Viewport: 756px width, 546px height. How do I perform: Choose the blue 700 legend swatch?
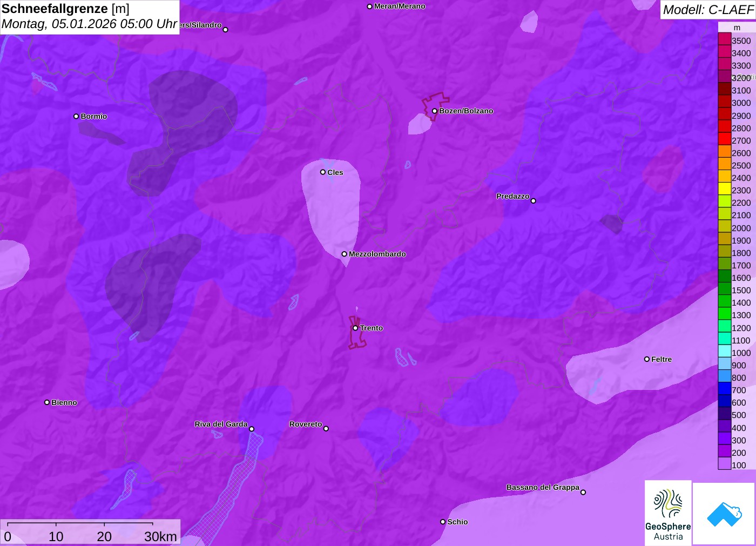point(725,388)
